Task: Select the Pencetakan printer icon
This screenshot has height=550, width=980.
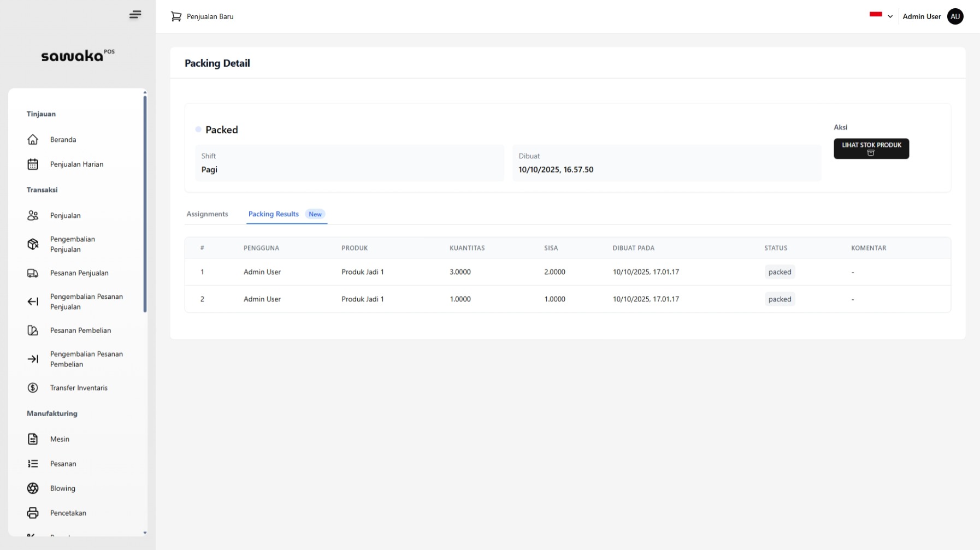Action: pos(33,513)
